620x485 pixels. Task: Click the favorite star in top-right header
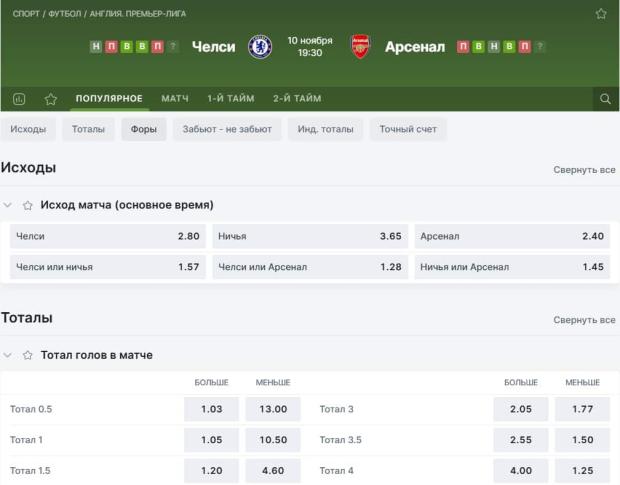601,14
